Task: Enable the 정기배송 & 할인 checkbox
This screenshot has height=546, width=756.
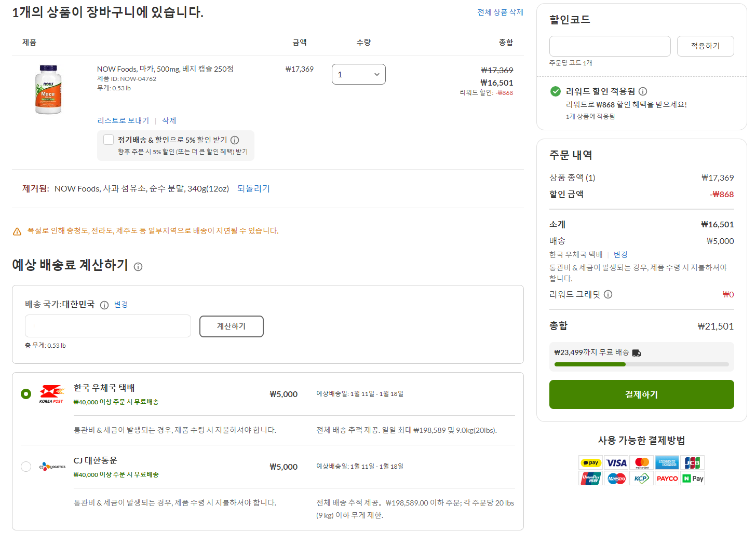Action: (x=109, y=140)
